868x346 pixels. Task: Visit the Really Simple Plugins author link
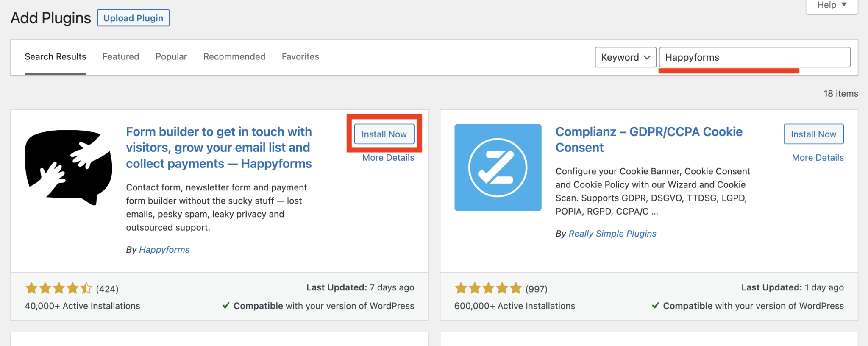tap(612, 234)
